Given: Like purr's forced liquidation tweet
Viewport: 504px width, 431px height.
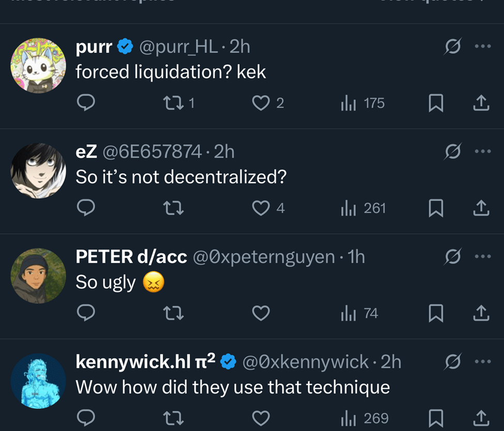Looking at the screenshot, I should tap(261, 103).
